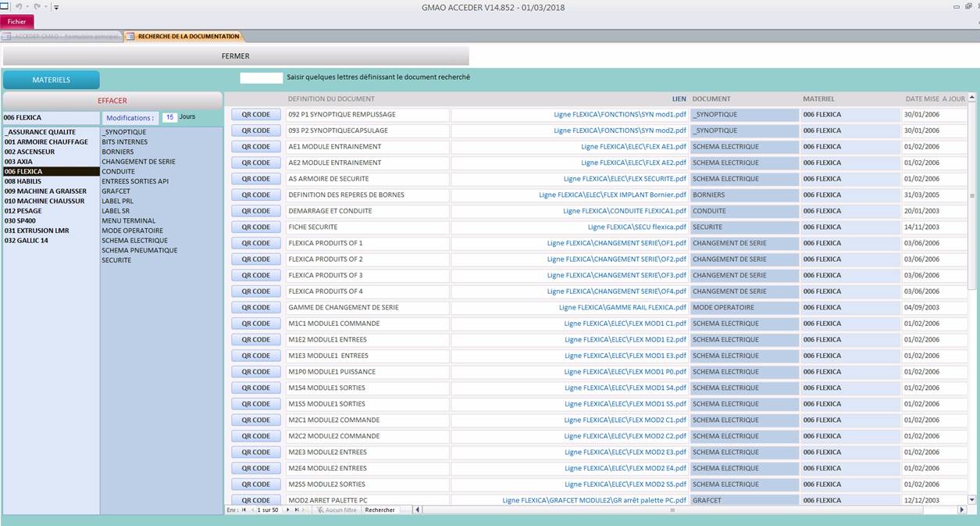Image resolution: width=980 pixels, height=526 pixels.
Task: Select 009 MACHINE A GRAISSER in the list
Action: [x=51, y=191]
